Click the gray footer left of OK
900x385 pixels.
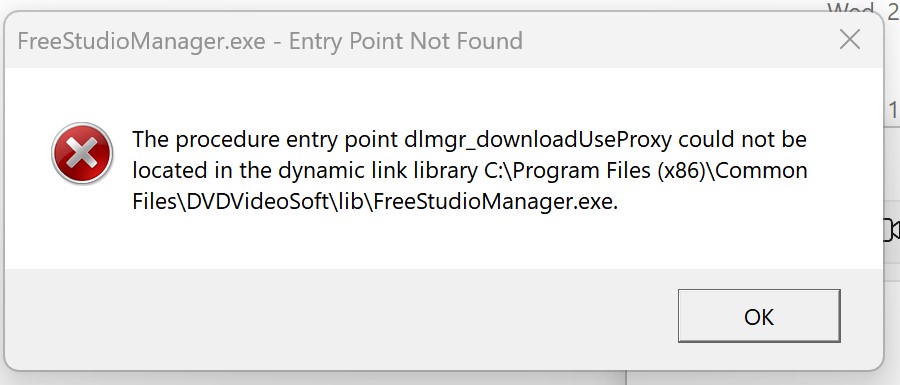point(339,317)
